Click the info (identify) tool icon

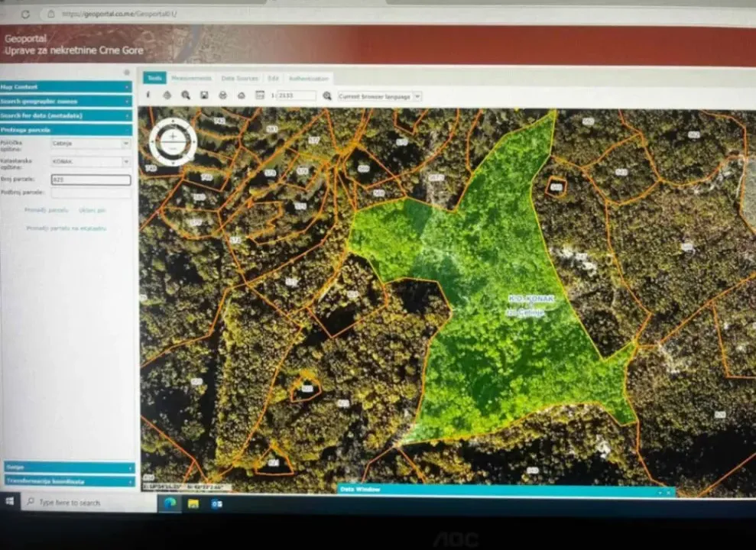148,95
